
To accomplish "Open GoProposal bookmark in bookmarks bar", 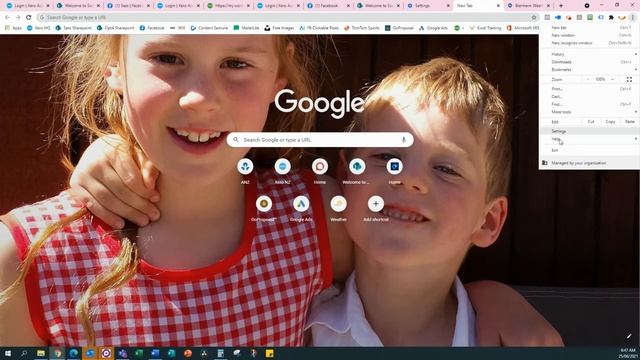I will coord(399,28).
